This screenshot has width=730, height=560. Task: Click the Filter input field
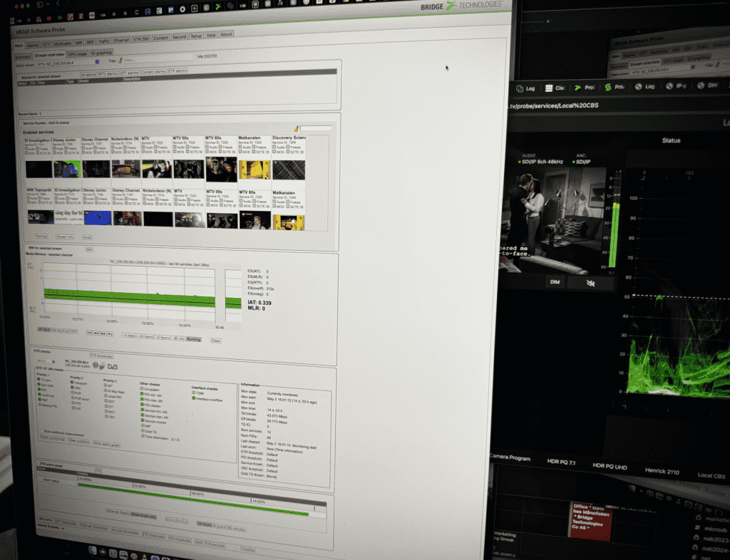[158, 58]
